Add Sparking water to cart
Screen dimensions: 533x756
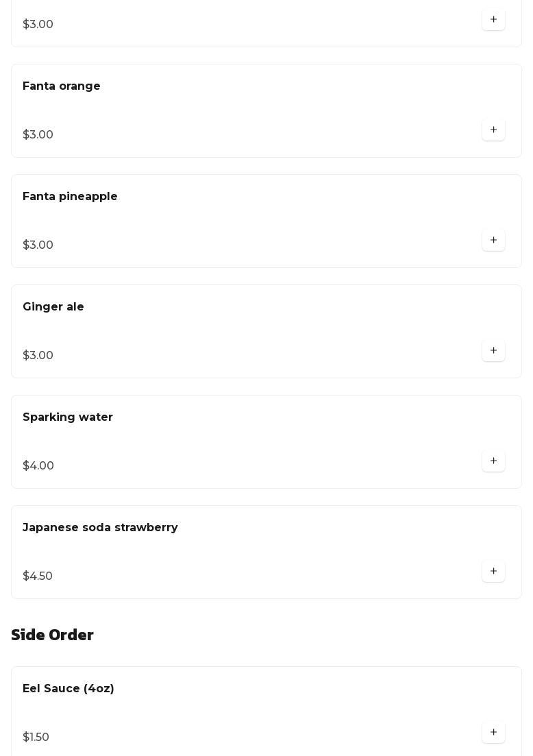493,461
